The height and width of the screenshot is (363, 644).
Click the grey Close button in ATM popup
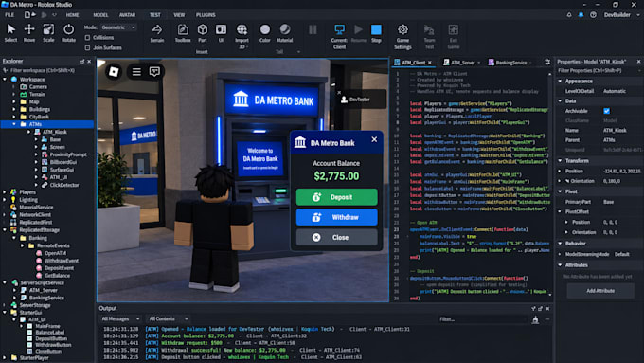pyautogui.click(x=336, y=237)
